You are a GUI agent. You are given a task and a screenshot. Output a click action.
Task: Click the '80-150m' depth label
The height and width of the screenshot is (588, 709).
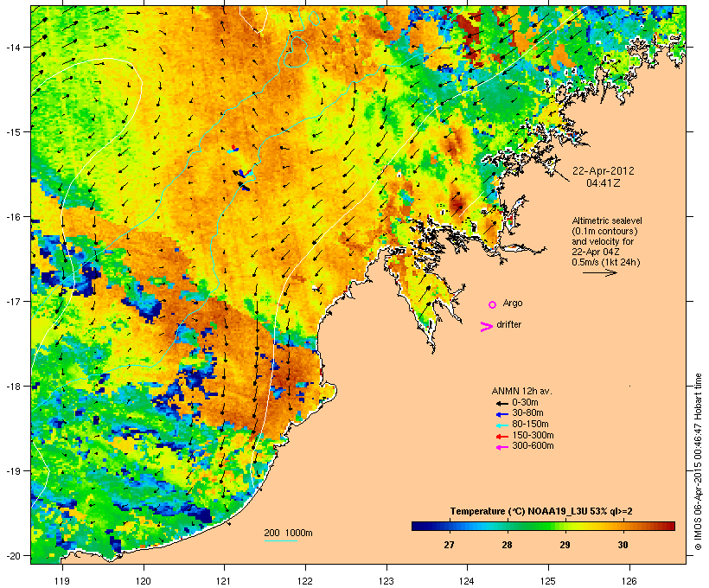coord(530,425)
